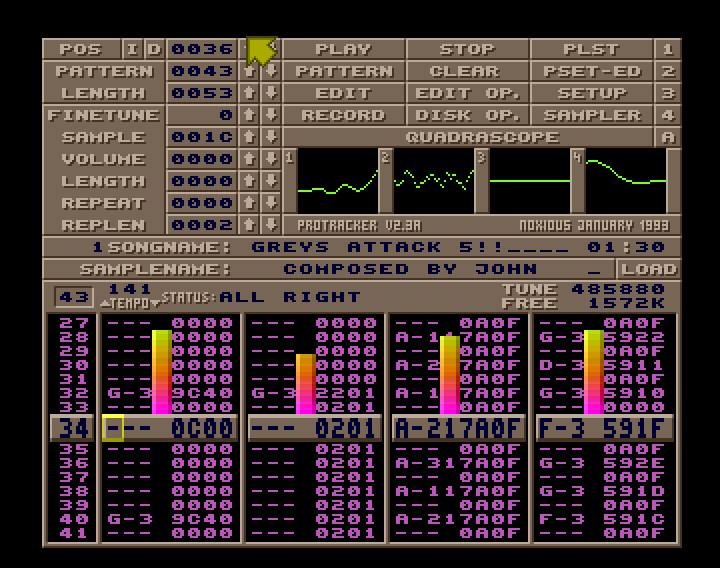Open the Setup screen

point(591,93)
